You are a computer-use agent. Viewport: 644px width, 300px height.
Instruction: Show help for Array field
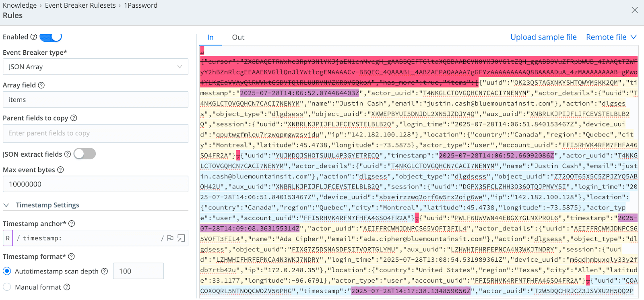[x=41, y=85]
